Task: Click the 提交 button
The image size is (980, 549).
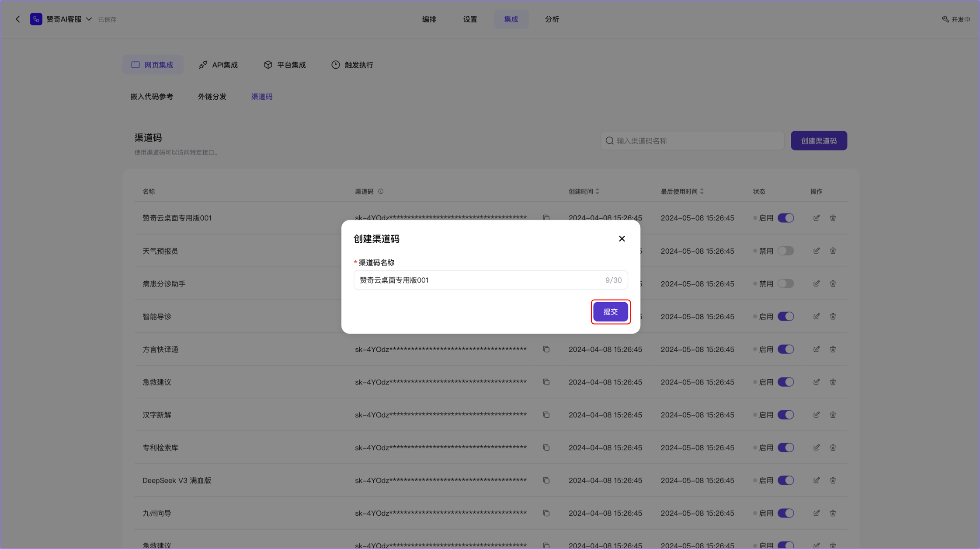Action: (610, 311)
